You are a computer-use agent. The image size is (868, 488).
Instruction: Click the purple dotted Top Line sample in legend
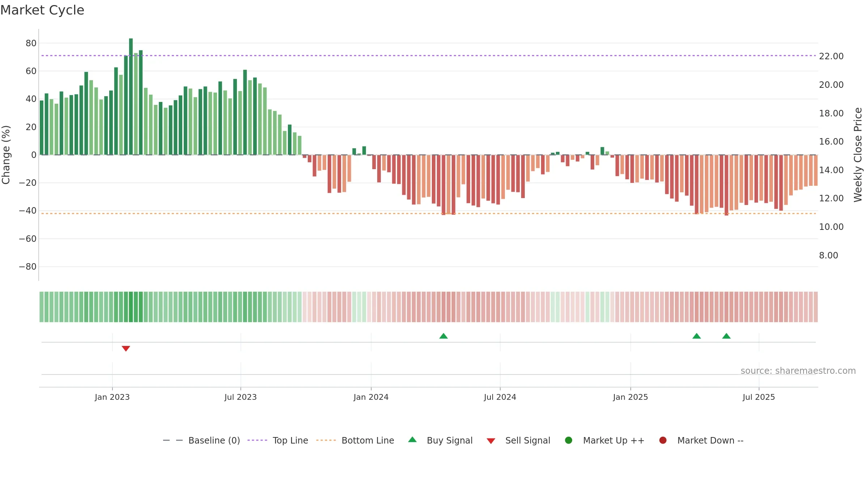tap(257, 440)
